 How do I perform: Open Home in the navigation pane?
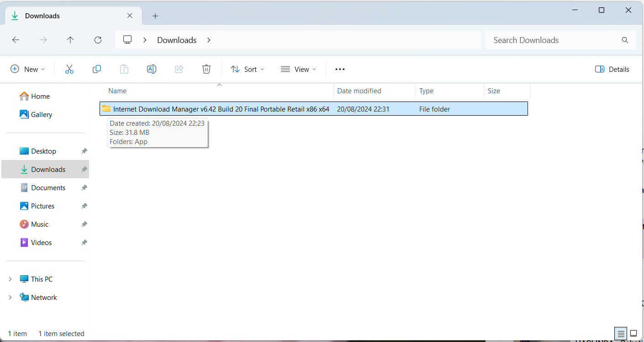pos(35,96)
